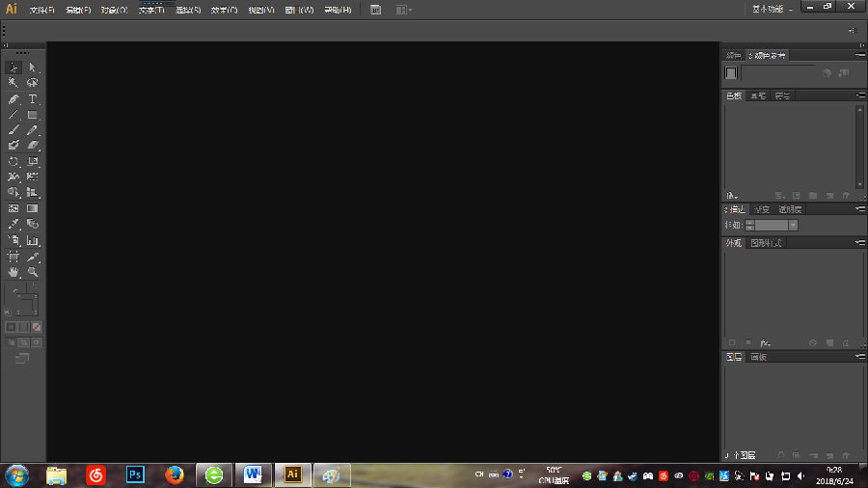Pick the Magic Wand tool
The height and width of the screenshot is (488, 868).
[14, 83]
